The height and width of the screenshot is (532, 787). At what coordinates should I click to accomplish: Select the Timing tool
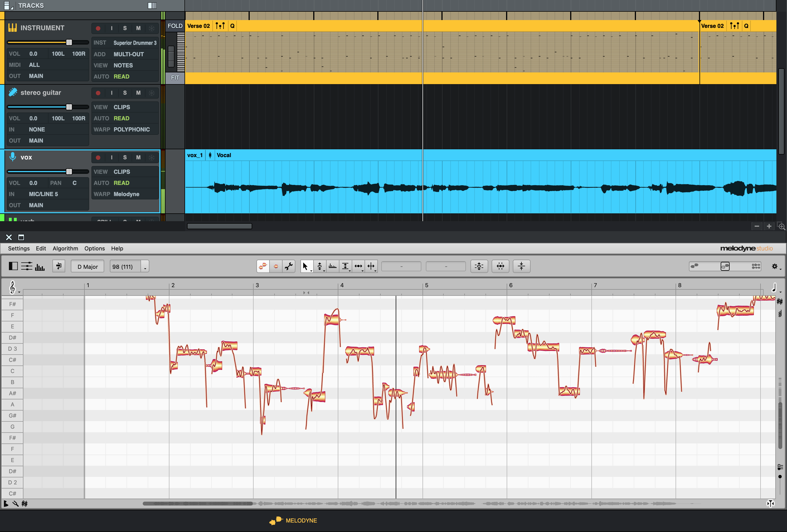pyautogui.click(x=358, y=267)
